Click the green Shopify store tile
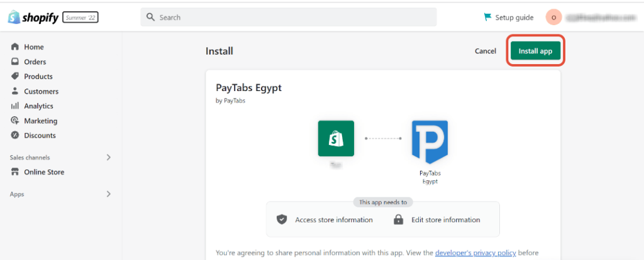Image resolution: width=644 pixels, height=260 pixels. (336, 138)
